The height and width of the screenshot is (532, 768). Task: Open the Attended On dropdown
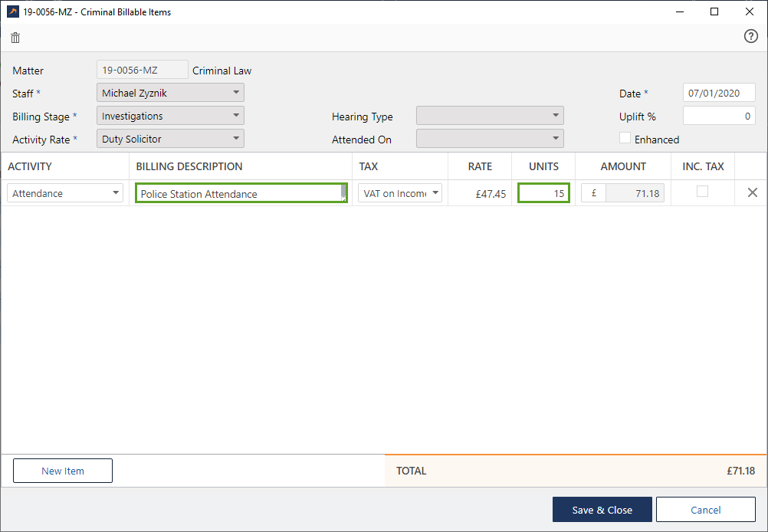[490, 139]
